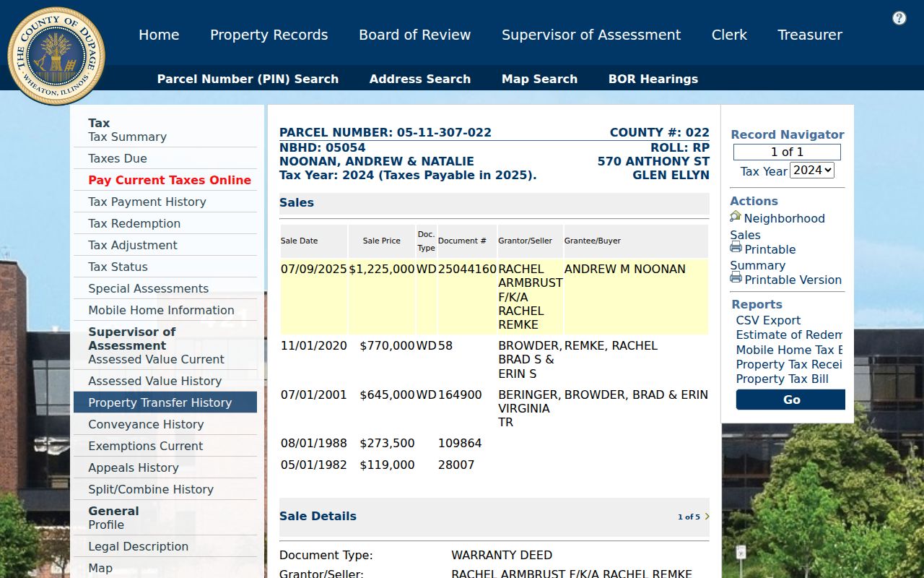
Task: Choose Estimate of Redemption report option
Action: (789, 335)
